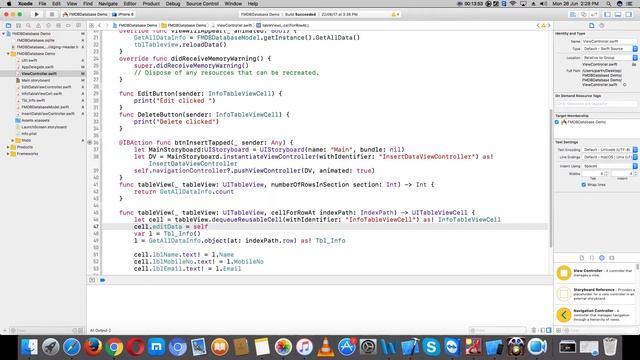The image size is (640, 360).
Task: Open the Text Encoding dropdown
Action: tap(610, 150)
